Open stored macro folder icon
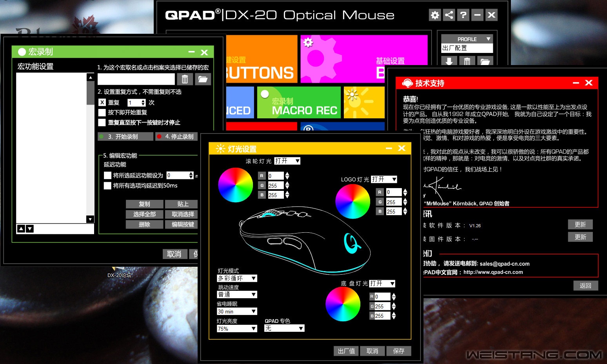This screenshot has width=607, height=364. point(203,79)
